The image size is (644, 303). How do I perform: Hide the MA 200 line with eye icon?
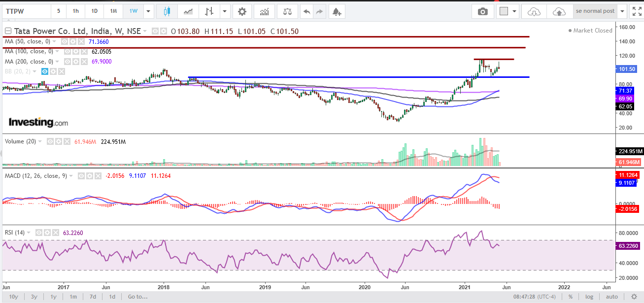(68, 61)
